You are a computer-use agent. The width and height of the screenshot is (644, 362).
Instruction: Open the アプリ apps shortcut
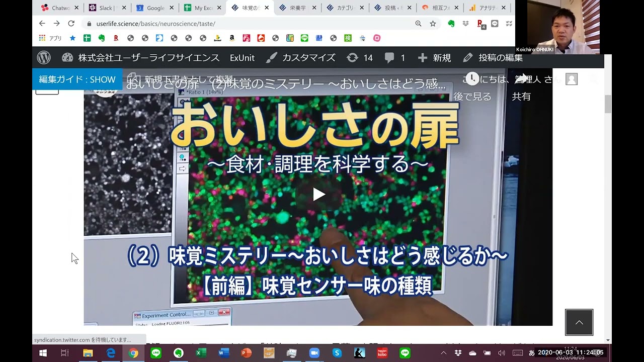50,38
